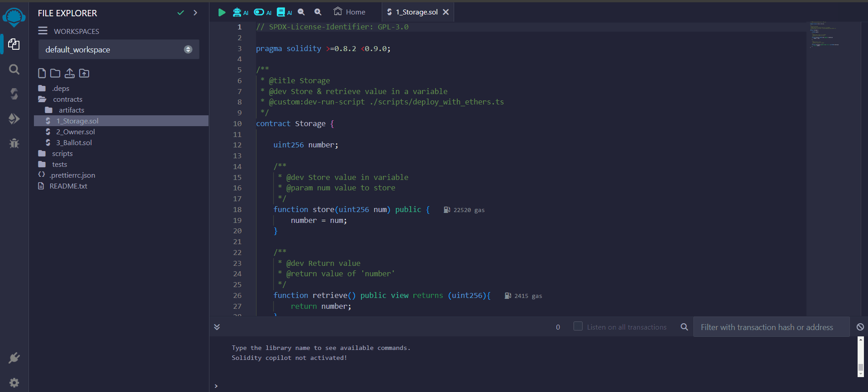This screenshot has width=868, height=392.
Task: Click the 'uint256 number;' code line
Action: click(306, 145)
